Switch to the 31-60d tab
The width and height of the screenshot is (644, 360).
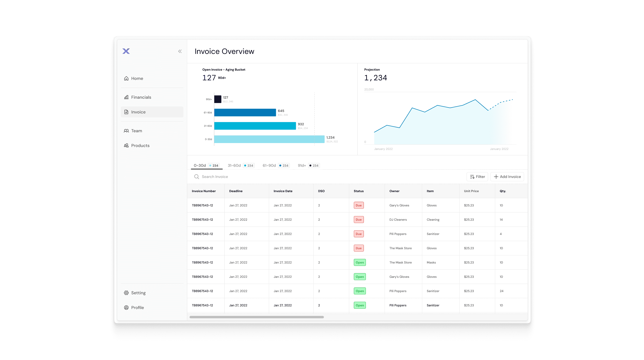[241, 165]
